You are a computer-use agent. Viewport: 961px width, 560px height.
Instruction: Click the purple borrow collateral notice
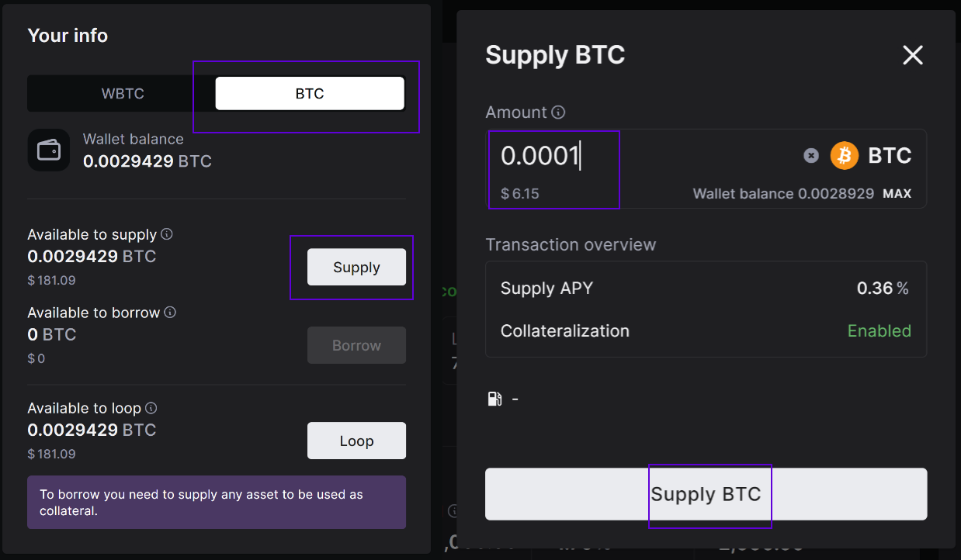point(217,503)
